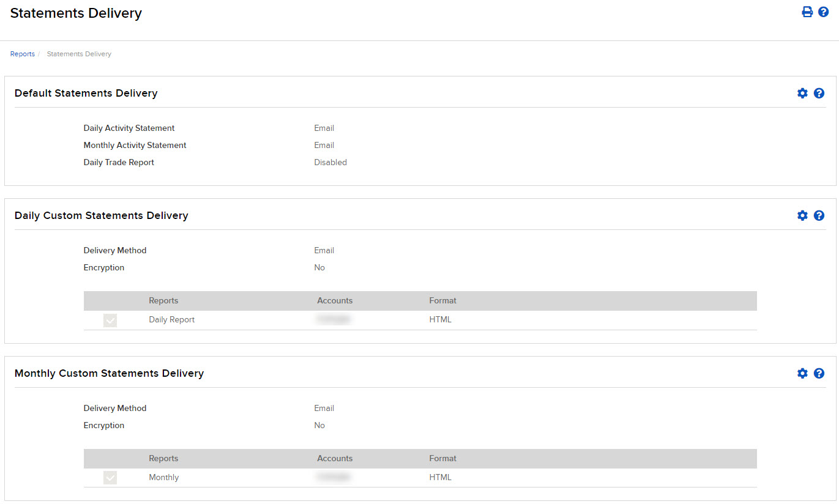Open page help icon beside print icon

(x=823, y=12)
